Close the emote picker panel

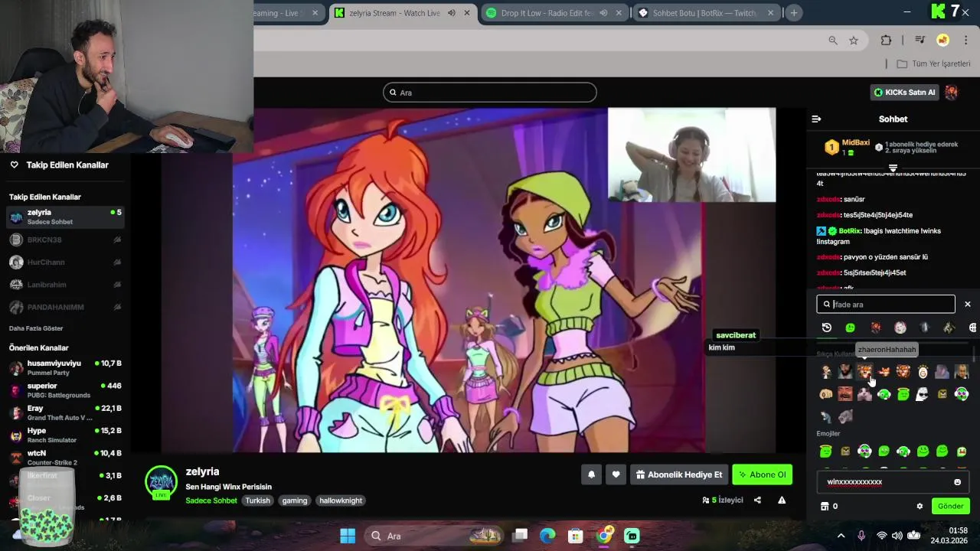point(968,305)
